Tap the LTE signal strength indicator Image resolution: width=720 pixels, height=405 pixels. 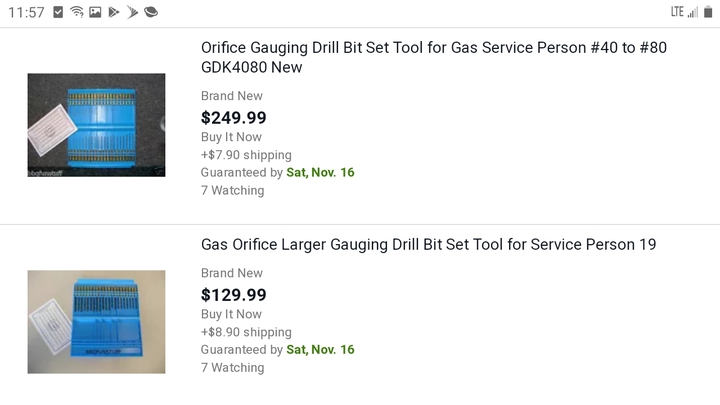[x=684, y=12]
